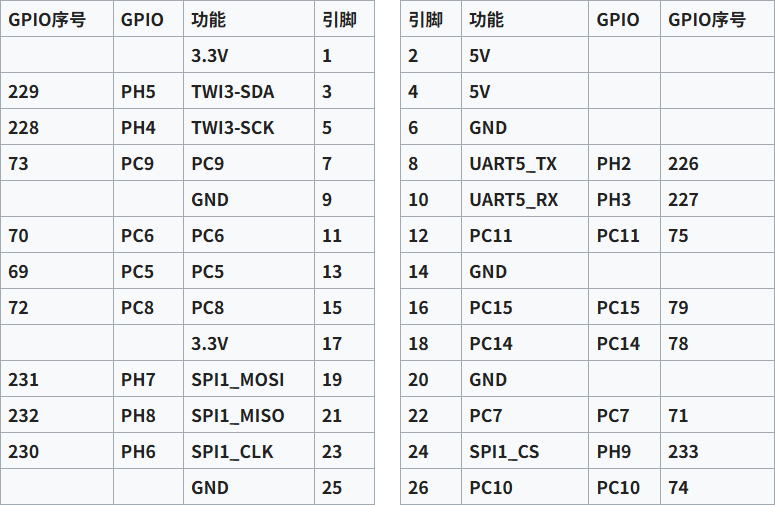Click the 引脚 header in left table
The width and height of the screenshot is (775, 505).
pyautogui.click(x=340, y=20)
